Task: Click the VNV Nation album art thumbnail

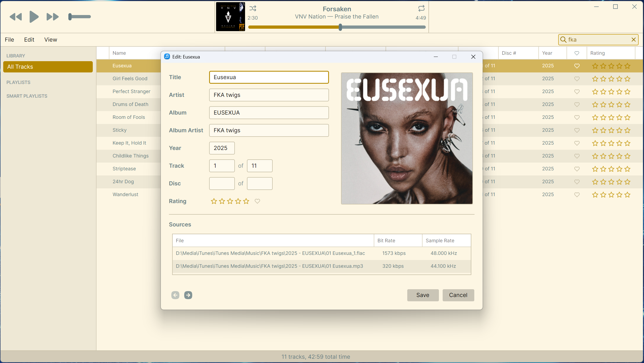Action: [230, 17]
